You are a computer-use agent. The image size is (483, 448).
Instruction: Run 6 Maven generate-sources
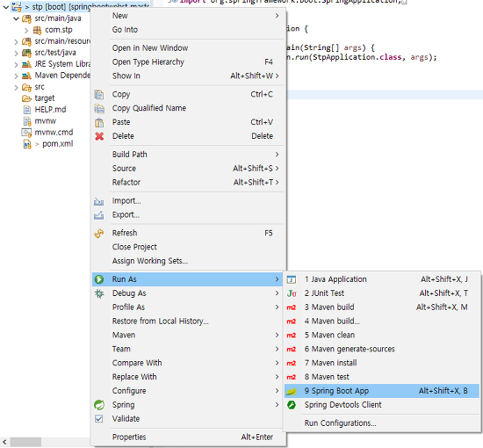(x=382, y=349)
